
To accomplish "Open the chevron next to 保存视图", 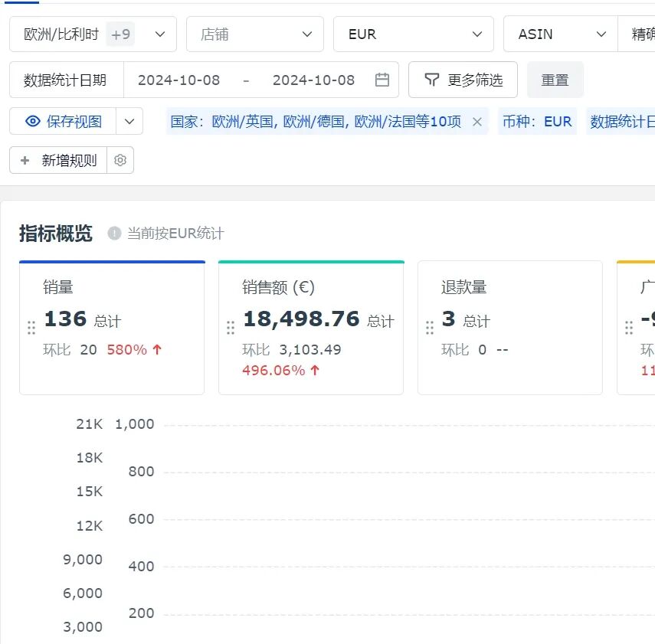I will pyautogui.click(x=129, y=121).
